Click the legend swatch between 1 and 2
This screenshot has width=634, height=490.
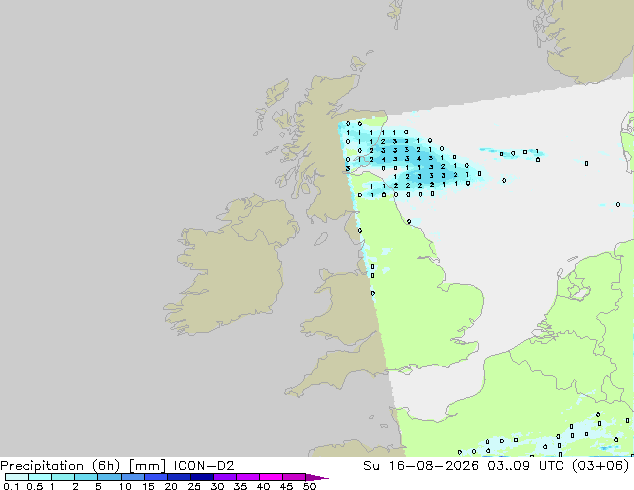(x=63, y=477)
